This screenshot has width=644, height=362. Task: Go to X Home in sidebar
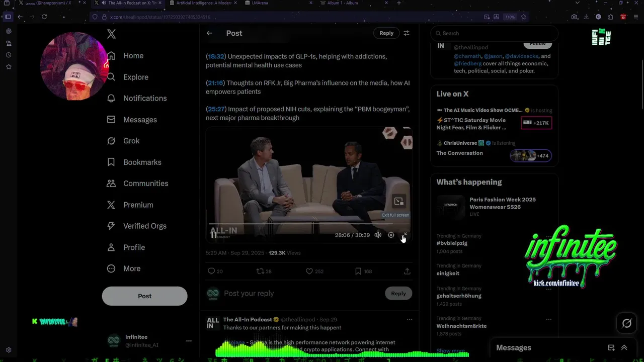point(126,56)
